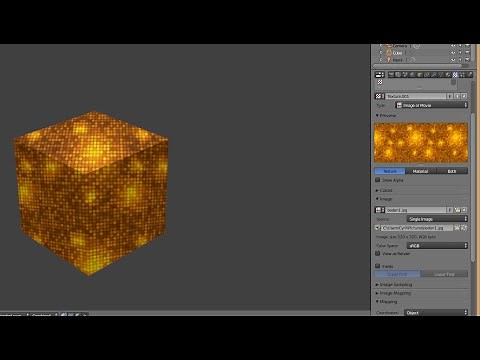The image size is (480, 360).
Task: Enable the Fields checkbox
Action: pyautogui.click(x=378, y=266)
